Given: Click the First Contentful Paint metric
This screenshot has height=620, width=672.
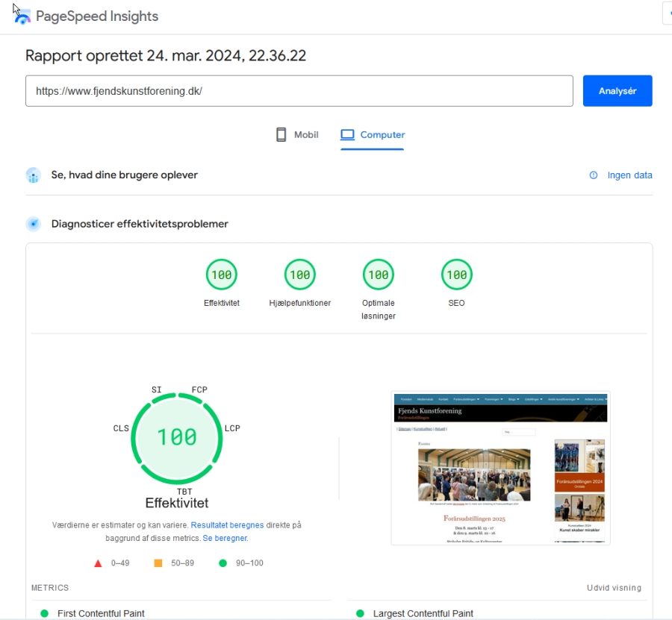Looking at the screenshot, I should (101, 613).
